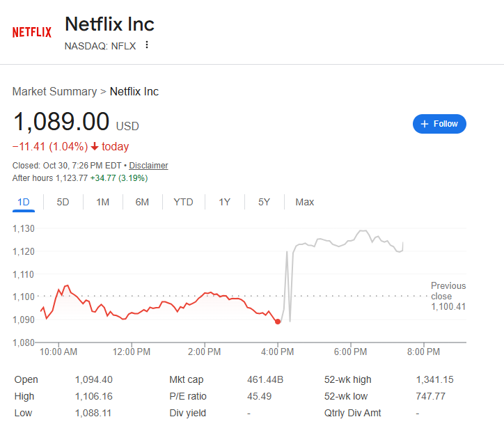Select the 6M time range tab
The image size is (504, 433).
click(142, 202)
